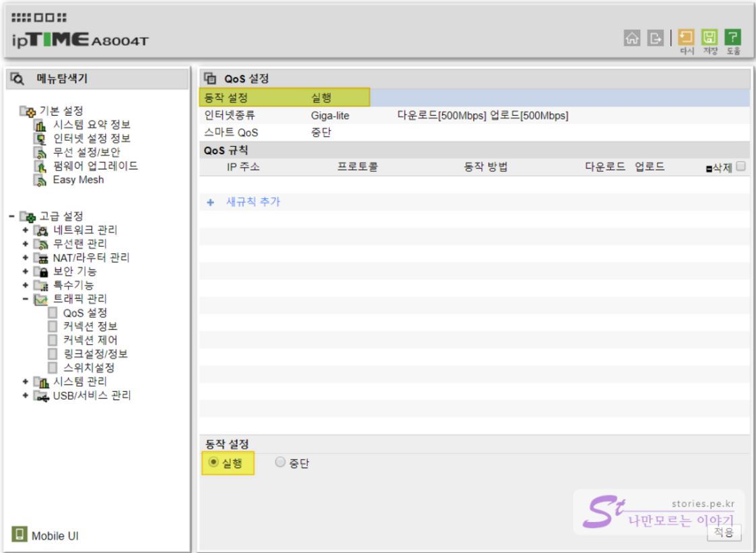Open the Easy Mesh menu item
Image resolution: width=756 pixels, height=553 pixels.
pos(78,180)
